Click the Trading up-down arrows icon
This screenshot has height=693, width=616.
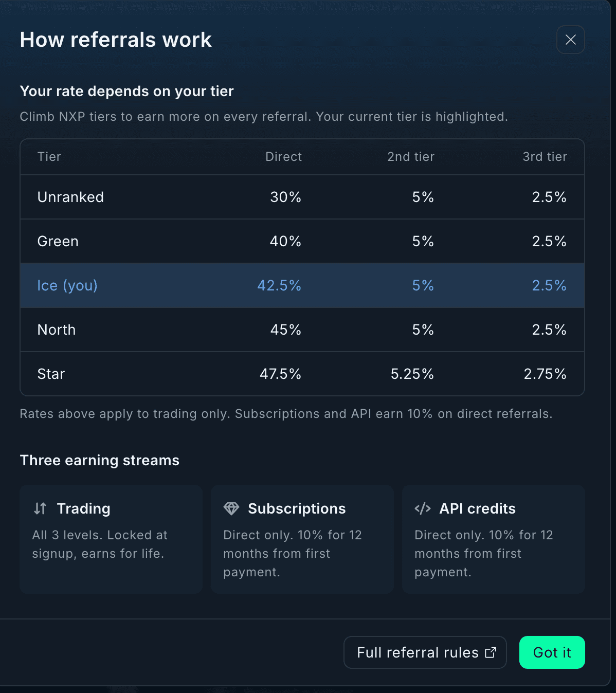tap(40, 508)
